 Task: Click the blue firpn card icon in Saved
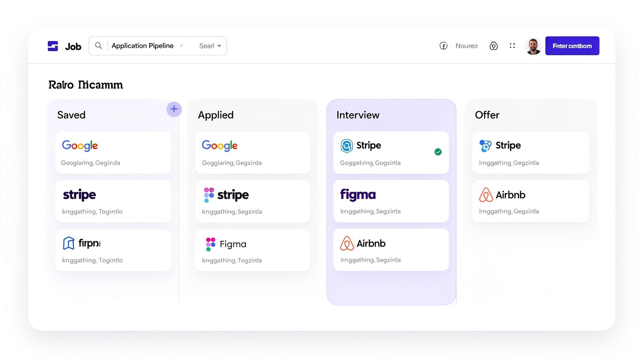pos(68,243)
